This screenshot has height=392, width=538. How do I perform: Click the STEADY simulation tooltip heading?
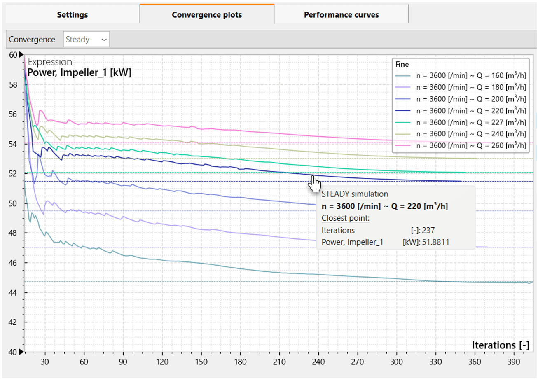pos(355,194)
